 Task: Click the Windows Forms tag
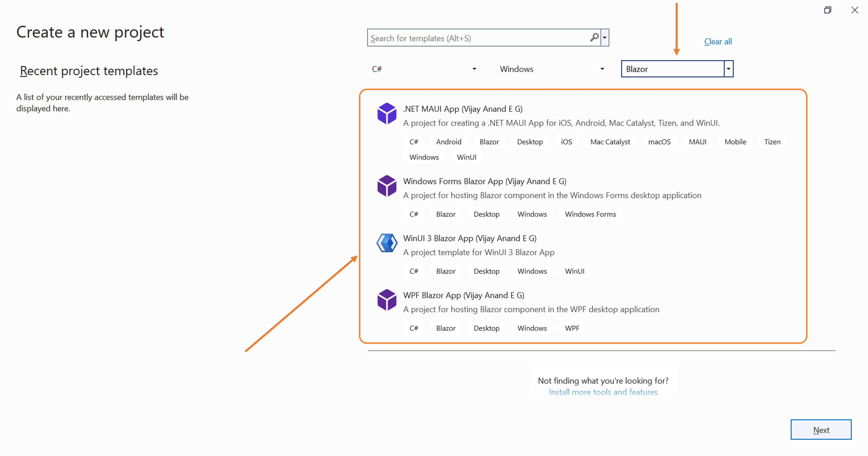[x=590, y=214]
